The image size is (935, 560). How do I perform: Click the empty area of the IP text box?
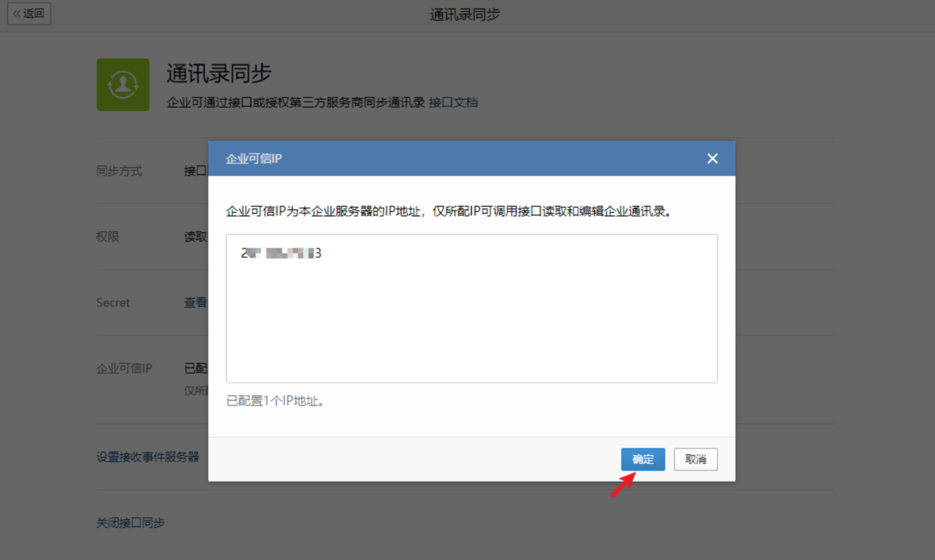coord(471,325)
